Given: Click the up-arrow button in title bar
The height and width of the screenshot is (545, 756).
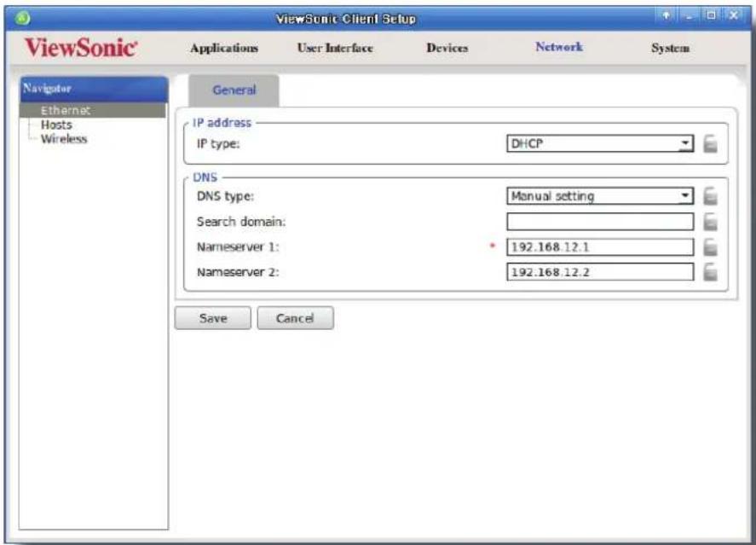Looking at the screenshot, I should coord(666,15).
